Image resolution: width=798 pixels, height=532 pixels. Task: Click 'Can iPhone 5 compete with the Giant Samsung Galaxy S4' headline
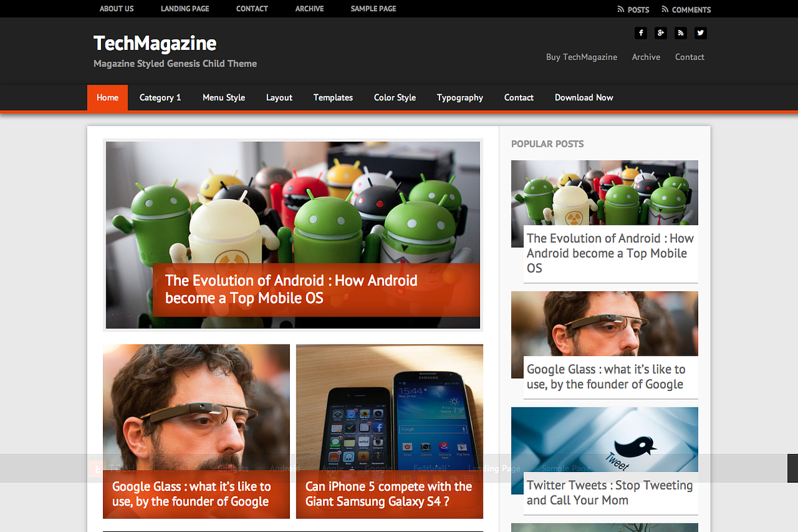pyautogui.click(x=388, y=494)
